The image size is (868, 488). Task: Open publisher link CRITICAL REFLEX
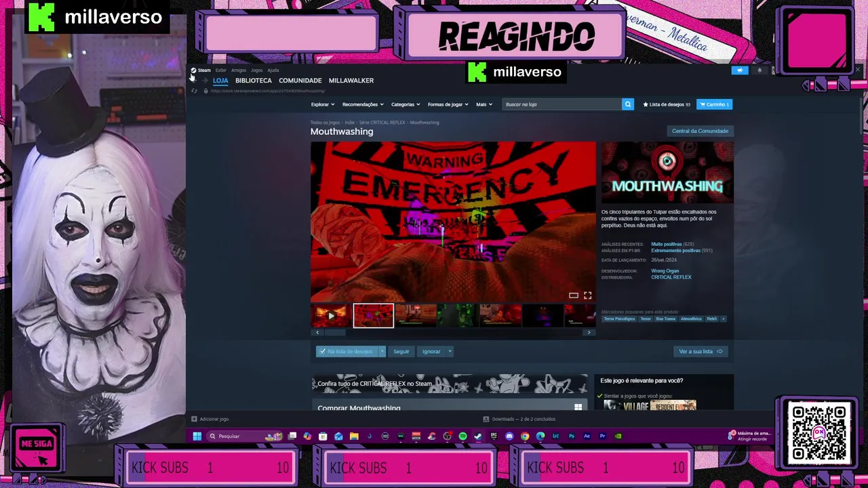[x=671, y=277]
